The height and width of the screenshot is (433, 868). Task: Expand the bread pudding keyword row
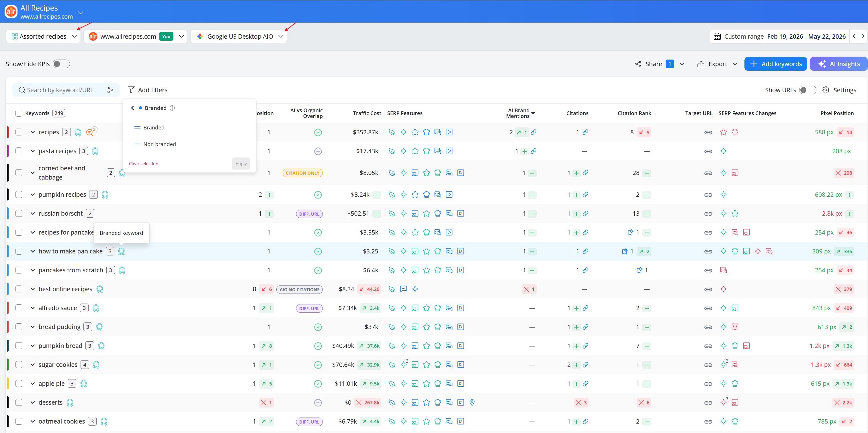[x=32, y=327]
